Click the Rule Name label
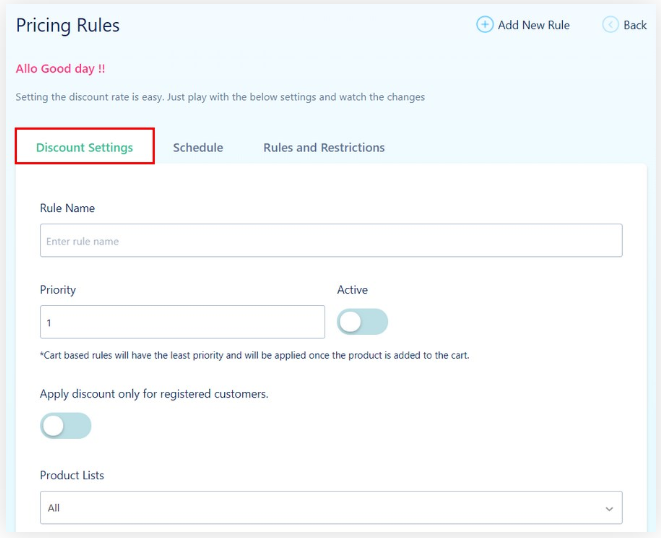Screen dimensions: 661x538 [67, 208]
